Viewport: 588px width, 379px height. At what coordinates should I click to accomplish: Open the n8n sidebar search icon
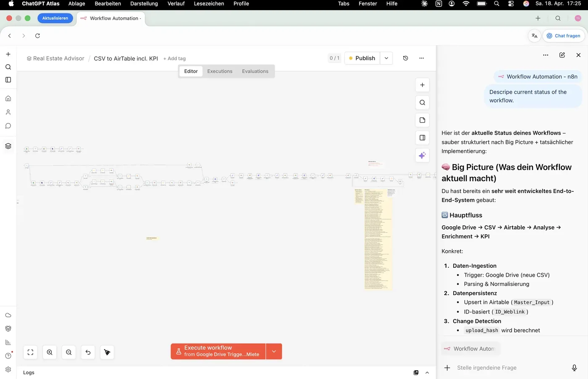tap(8, 67)
